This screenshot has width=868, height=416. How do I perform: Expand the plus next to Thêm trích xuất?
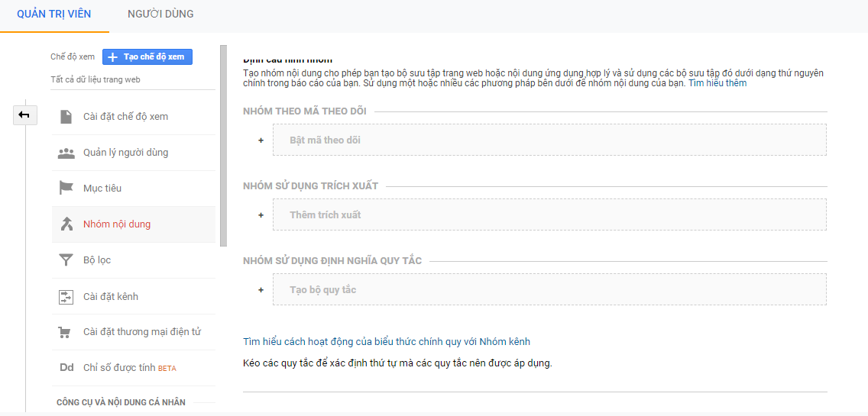click(261, 214)
